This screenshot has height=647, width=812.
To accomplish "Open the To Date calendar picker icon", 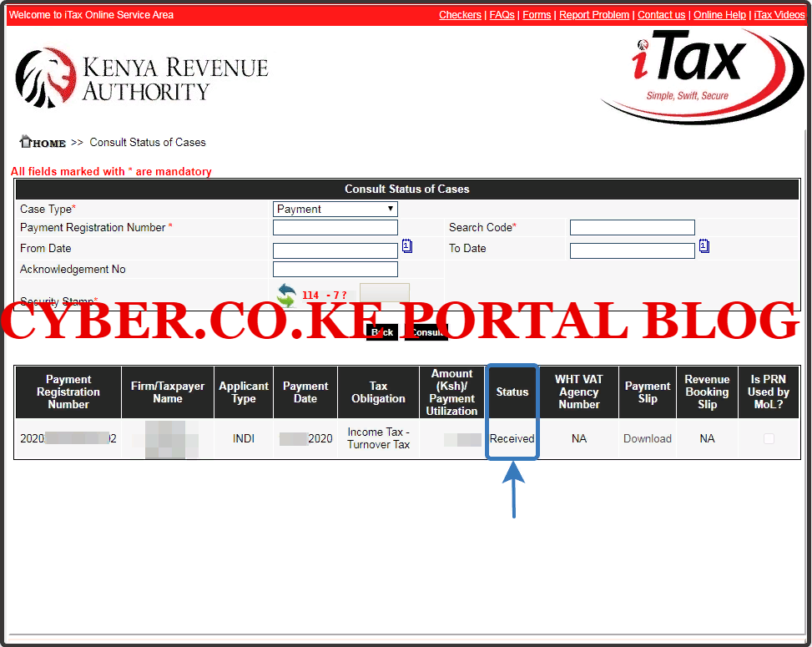I will click(704, 246).
